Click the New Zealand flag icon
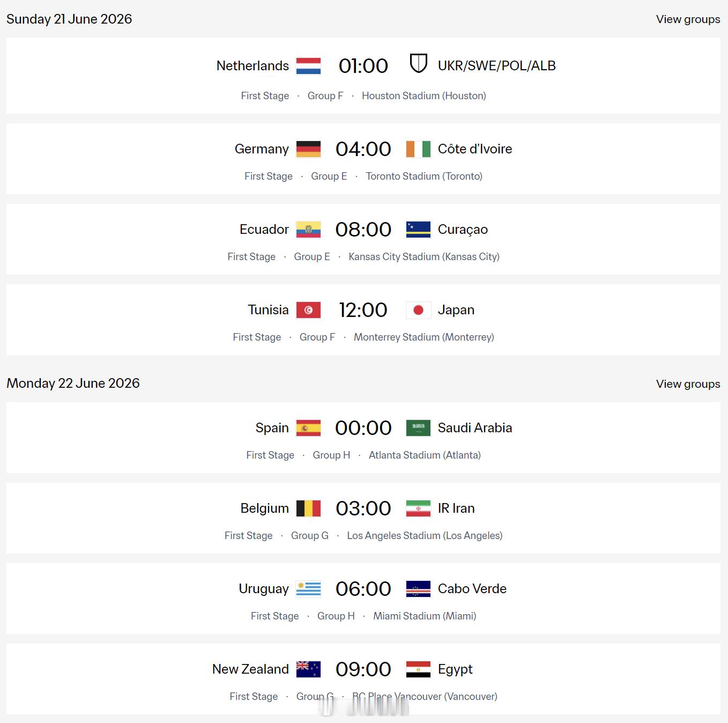Screen dimensions: 728x723 pyautogui.click(x=308, y=669)
